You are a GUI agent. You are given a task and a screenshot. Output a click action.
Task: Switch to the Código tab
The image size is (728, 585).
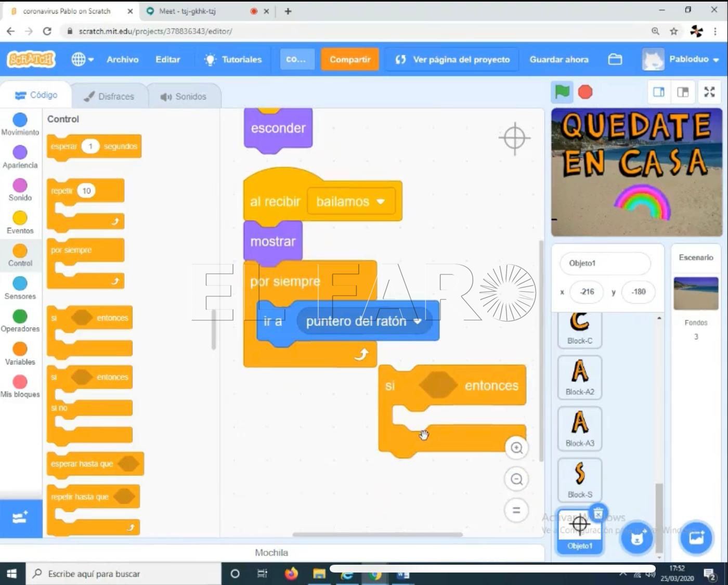pyautogui.click(x=36, y=95)
